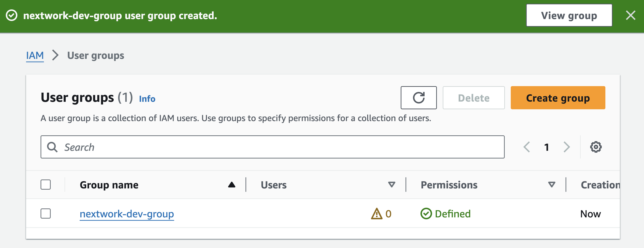Image resolution: width=644 pixels, height=248 pixels.
Task: Go to the next page arrow
Action: pos(567,147)
